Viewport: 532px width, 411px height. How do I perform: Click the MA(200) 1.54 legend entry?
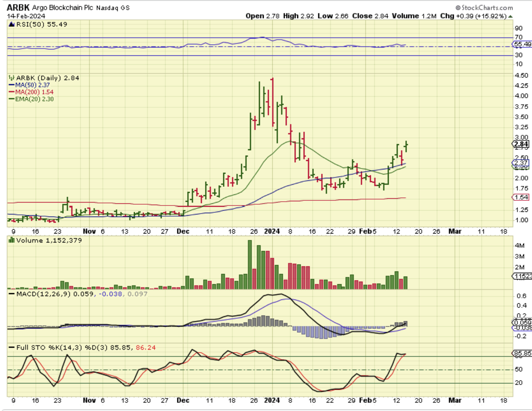pyautogui.click(x=34, y=92)
